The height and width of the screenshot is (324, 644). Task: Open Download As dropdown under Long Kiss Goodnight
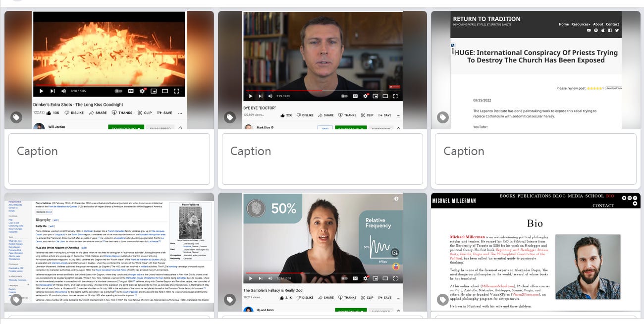[126, 128]
